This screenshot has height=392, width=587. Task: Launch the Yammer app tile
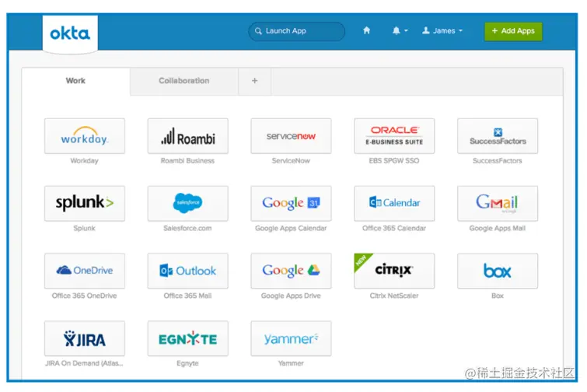tap(291, 338)
